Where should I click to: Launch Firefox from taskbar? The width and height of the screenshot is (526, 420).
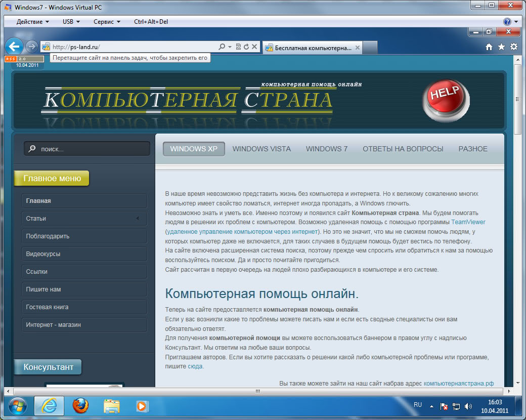tap(80, 406)
